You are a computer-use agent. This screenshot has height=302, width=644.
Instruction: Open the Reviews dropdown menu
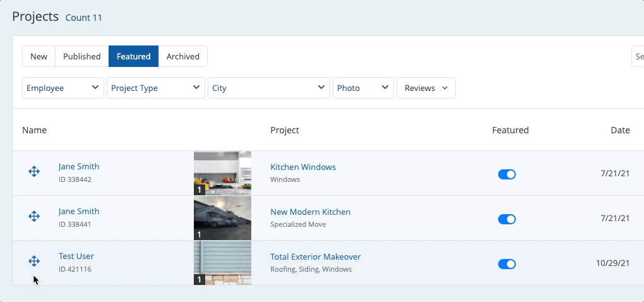point(426,88)
